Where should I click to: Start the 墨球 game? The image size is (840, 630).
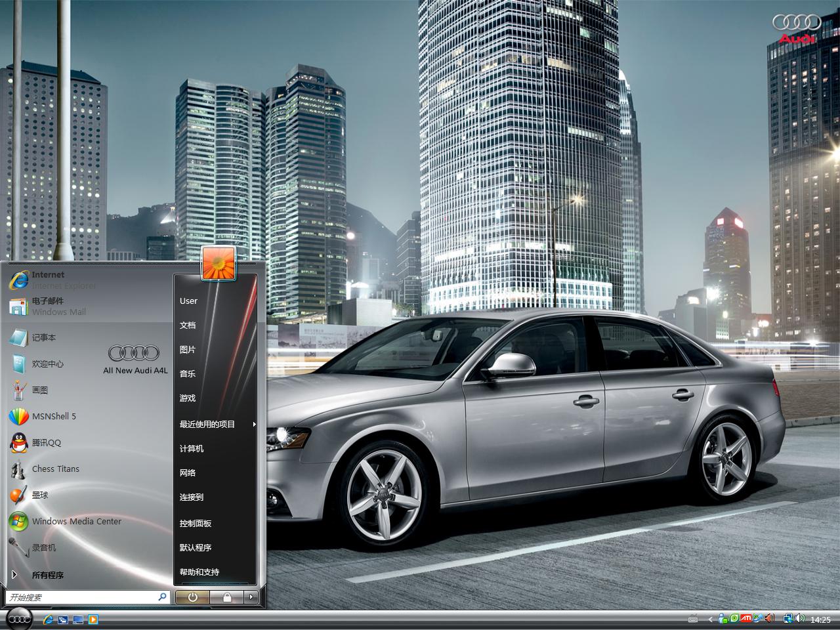tap(87, 495)
